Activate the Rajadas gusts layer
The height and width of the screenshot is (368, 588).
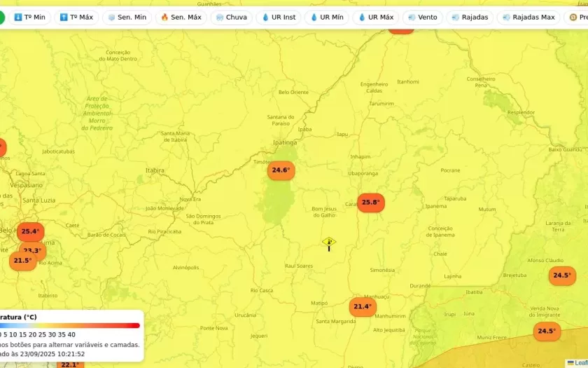pyautogui.click(x=470, y=17)
